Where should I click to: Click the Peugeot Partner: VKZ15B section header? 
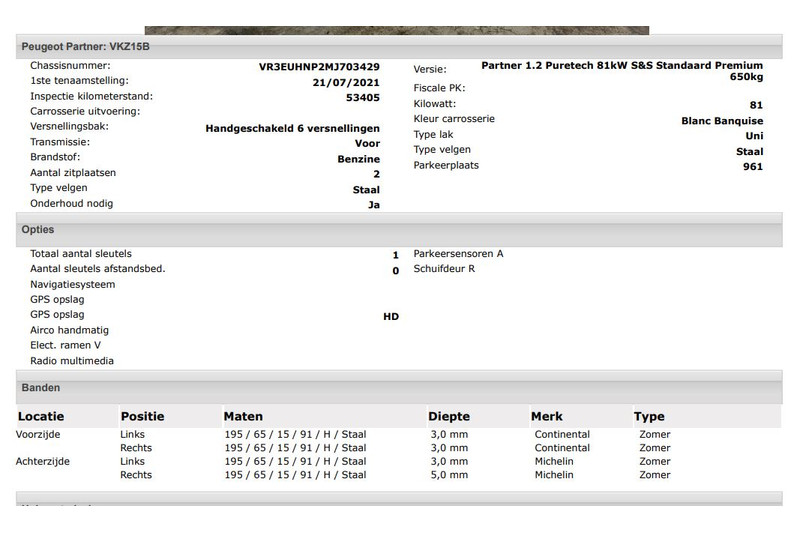coord(88,46)
